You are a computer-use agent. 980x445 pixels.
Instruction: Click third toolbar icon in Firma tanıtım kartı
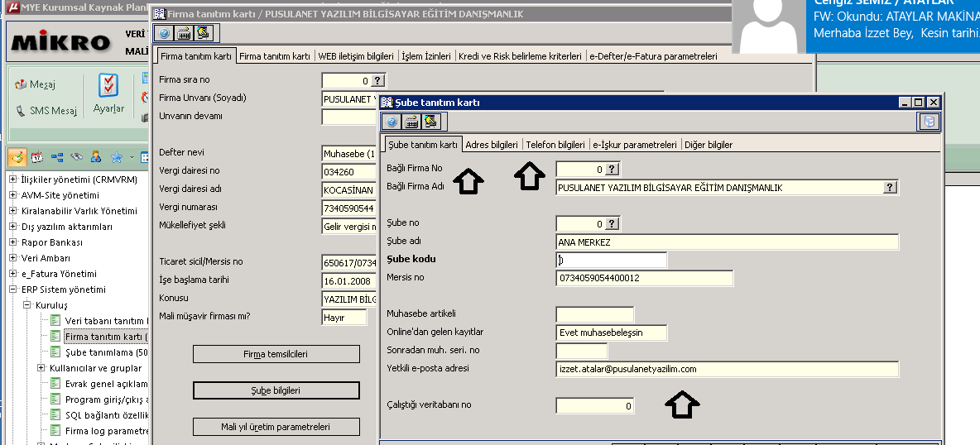203,33
